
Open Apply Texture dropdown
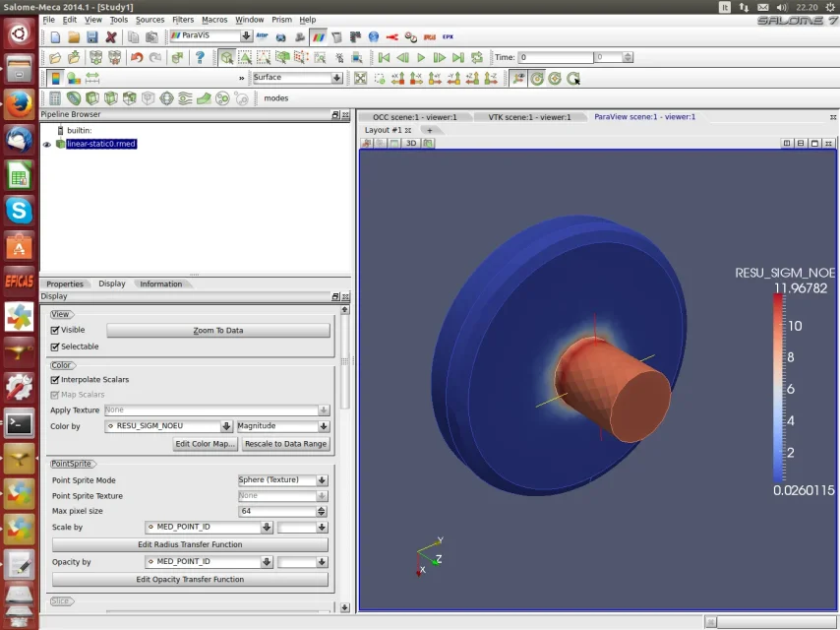324,410
